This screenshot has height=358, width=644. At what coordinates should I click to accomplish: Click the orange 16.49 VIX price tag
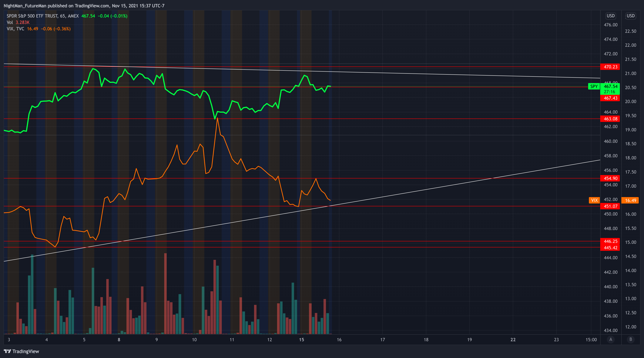[x=630, y=200]
